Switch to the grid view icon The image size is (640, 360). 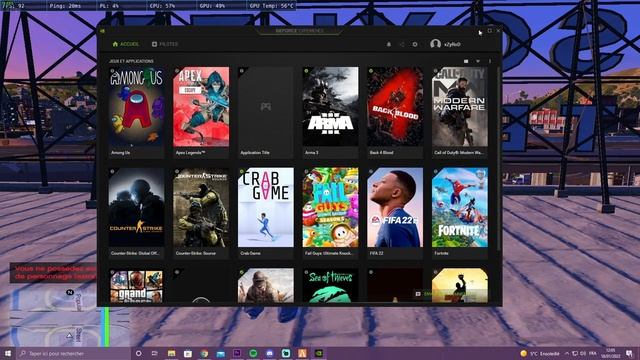click(x=466, y=61)
